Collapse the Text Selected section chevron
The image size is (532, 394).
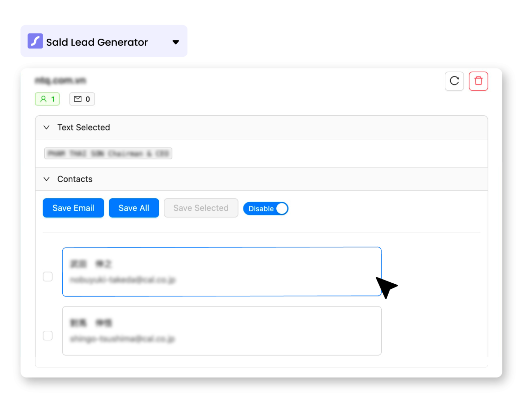click(x=46, y=127)
